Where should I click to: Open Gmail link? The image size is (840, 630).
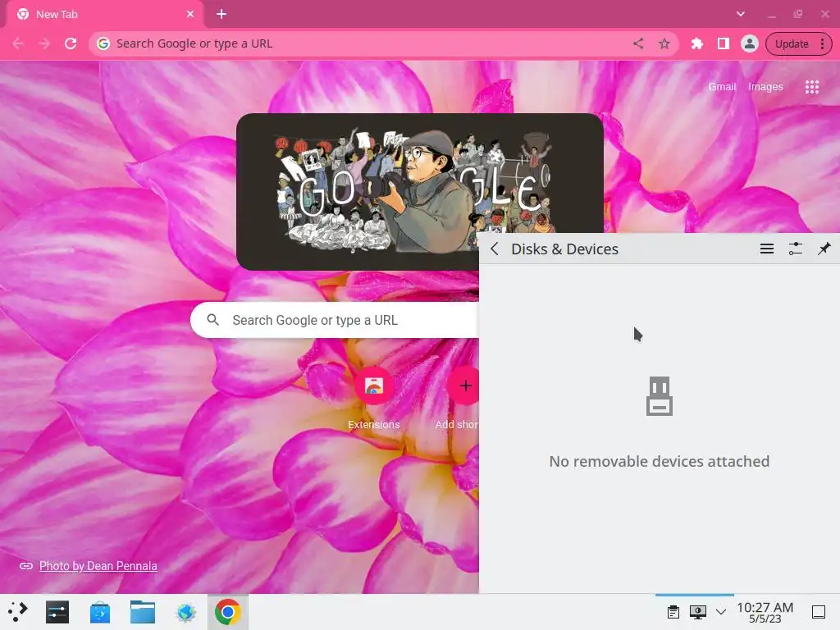[x=722, y=87]
